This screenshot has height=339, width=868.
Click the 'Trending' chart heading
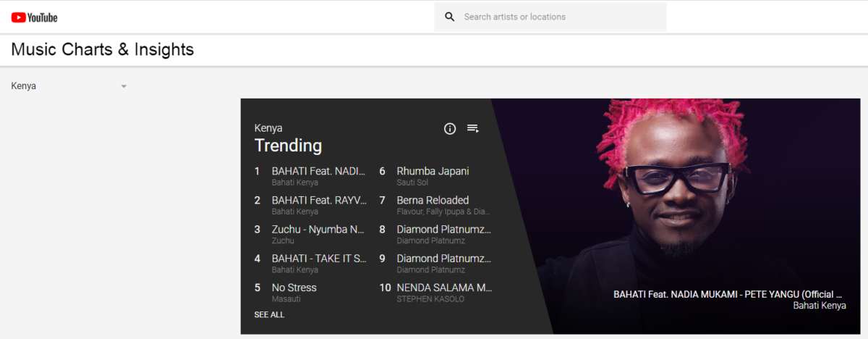(x=288, y=145)
